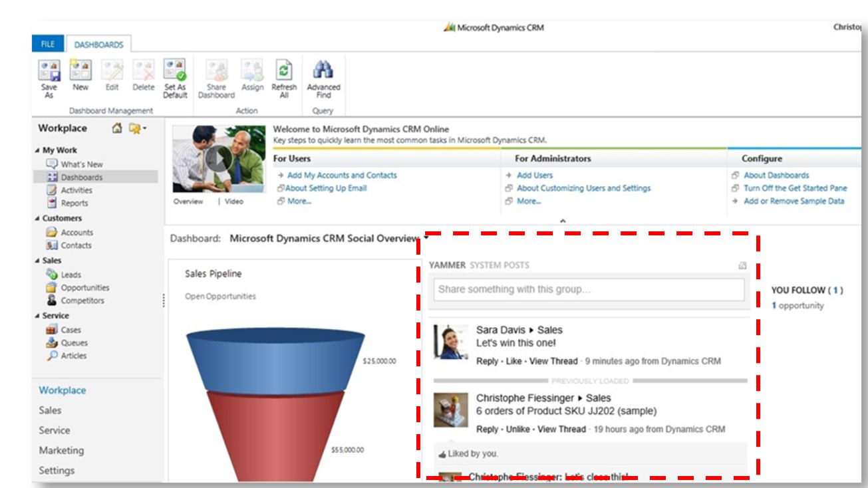Click Set As Default icon
868x488 pixels.
coord(175,70)
